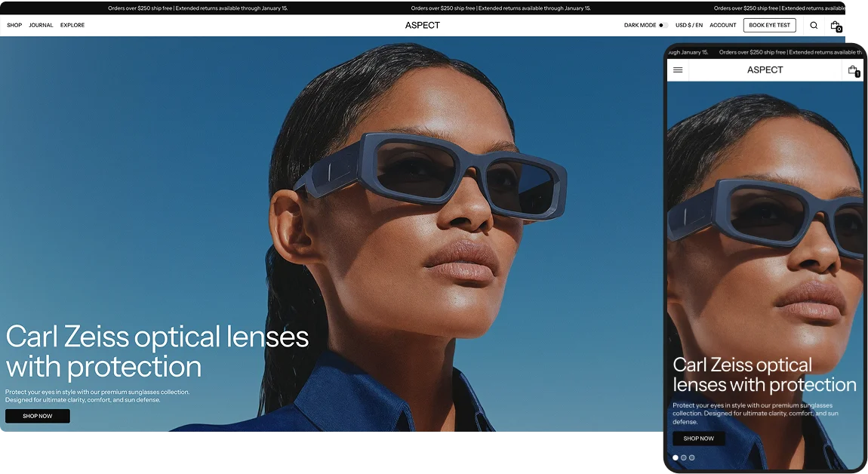The image size is (868, 474).
Task: Open the hamburger menu in the mobile preview
Action: 677,69
